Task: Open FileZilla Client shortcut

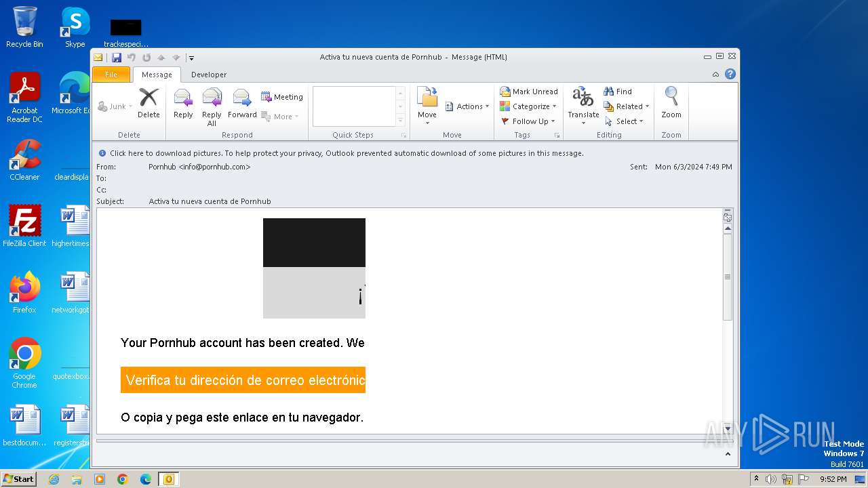Action: point(24,227)
